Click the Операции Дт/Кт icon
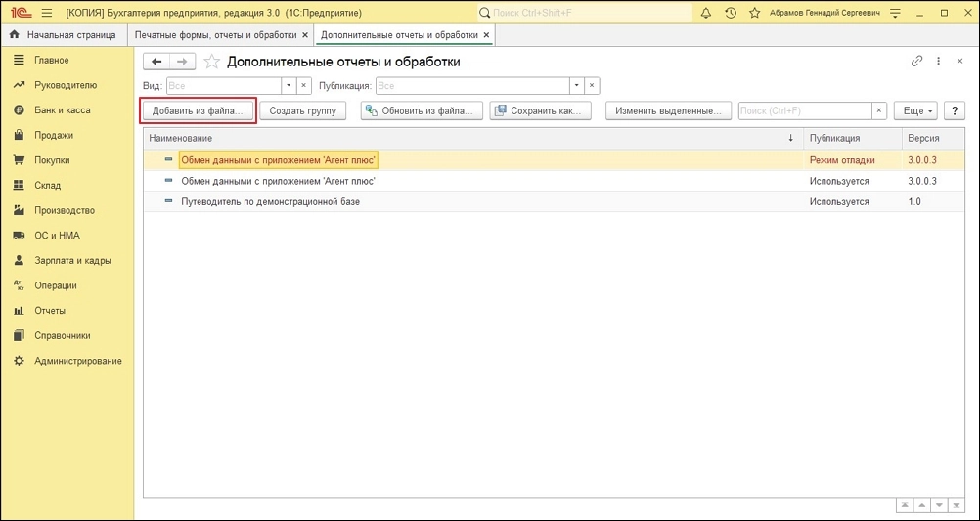The width and height of the screenshot is (980, 521). (19, 285)
